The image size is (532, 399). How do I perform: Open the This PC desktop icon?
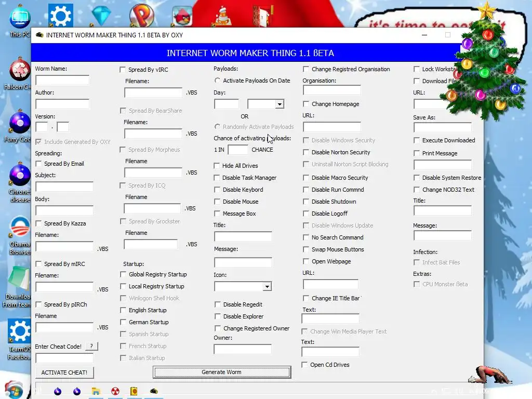[x=20, y=21]
